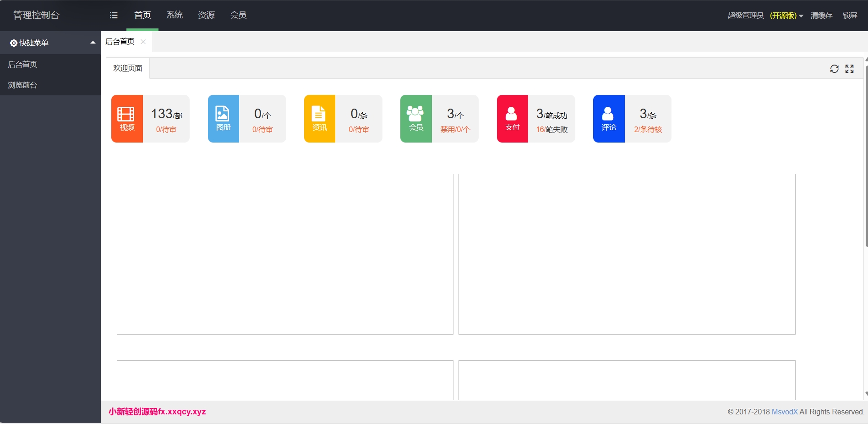Screen dimensions: 868x424
Task: Open the 会员 top navigation menu
Action: point(238,15)
